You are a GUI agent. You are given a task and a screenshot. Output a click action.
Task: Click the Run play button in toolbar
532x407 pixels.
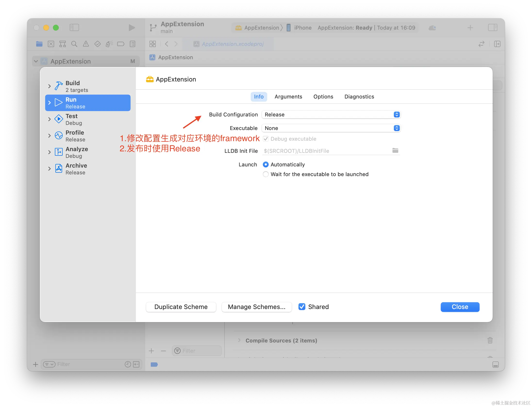[x=132, y=28]
